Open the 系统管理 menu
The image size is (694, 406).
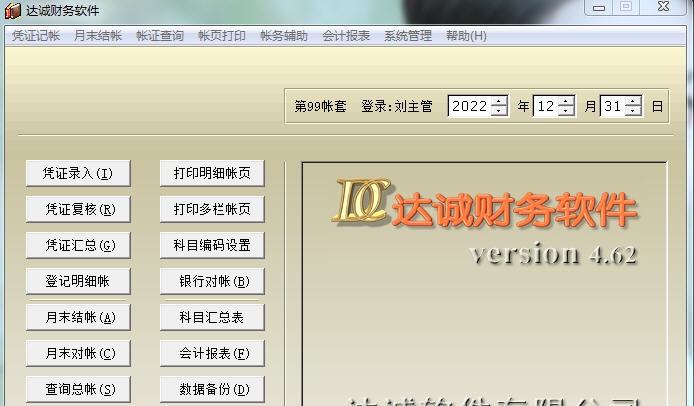pyautogui.click(x=408, y=35)
